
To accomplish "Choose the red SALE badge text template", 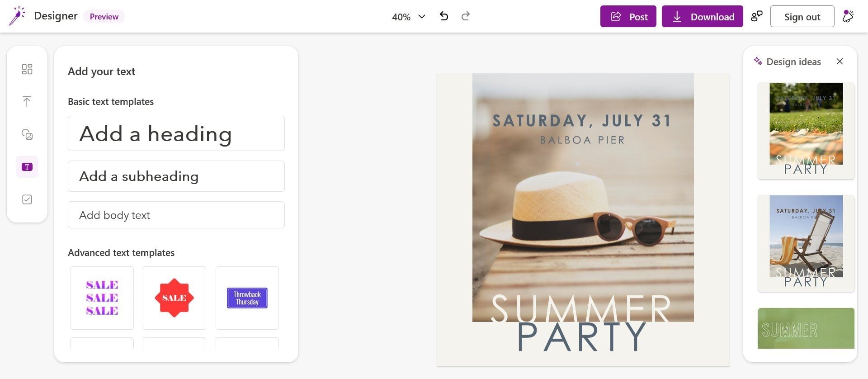I will (x=175, y=298).
